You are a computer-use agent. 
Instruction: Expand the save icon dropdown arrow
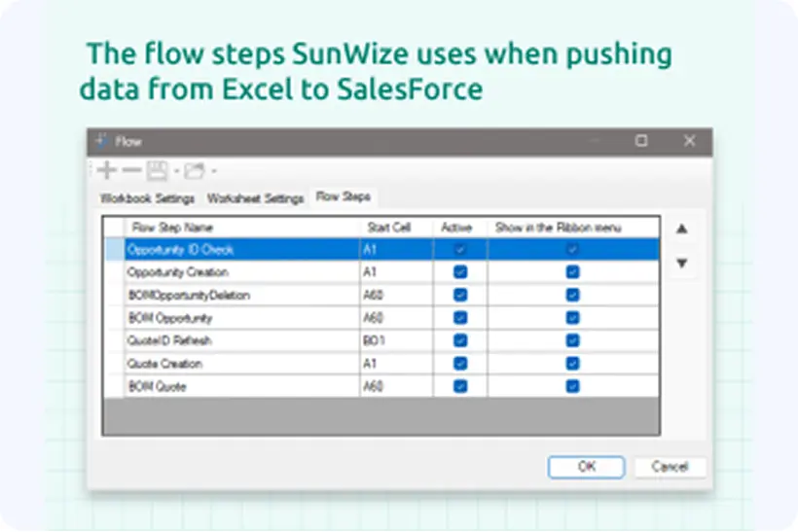point(176,172)
